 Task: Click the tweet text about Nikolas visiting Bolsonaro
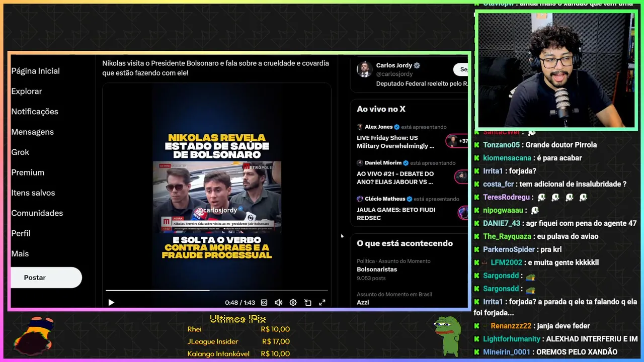[x=215, y=68]
